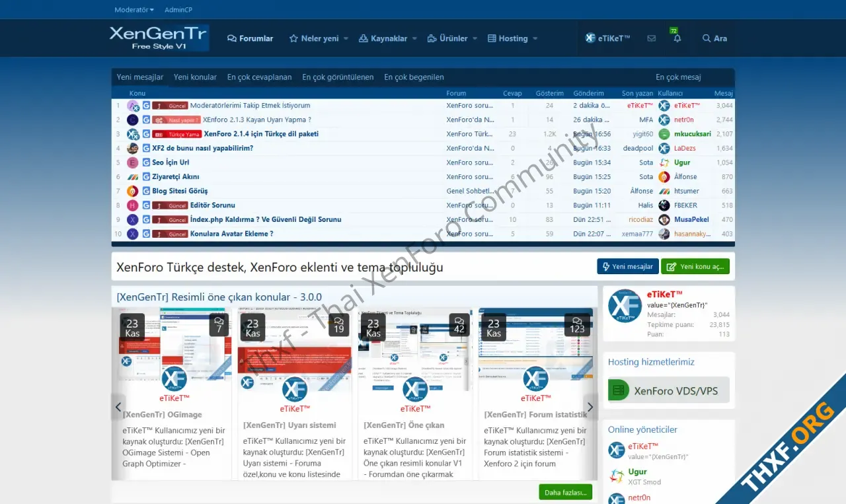Open thread Moderatörlerimi Takip Etmek İstiyorum
Viewport: 846px width, 504px height.
coord(250,106)
